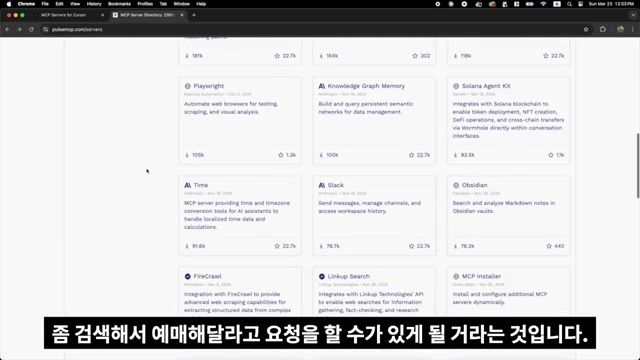
Task: Click the star icon on Slack card
Action: [411, 246]
